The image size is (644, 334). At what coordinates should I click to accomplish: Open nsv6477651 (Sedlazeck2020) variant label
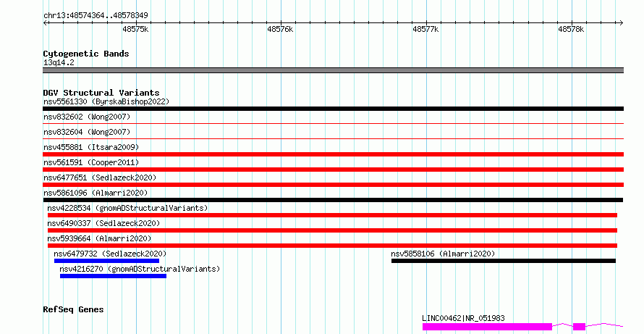pyautogui.click(x=100, y=178)
